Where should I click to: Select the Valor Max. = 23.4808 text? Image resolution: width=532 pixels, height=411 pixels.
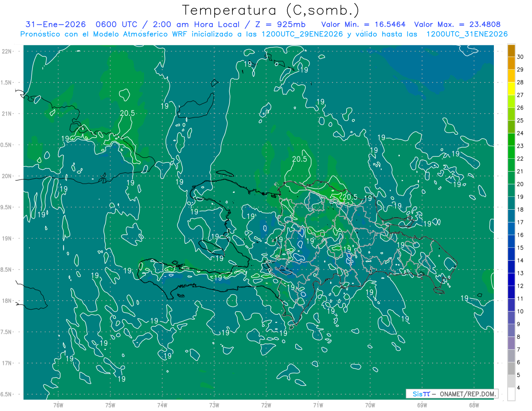coord(458,25)
